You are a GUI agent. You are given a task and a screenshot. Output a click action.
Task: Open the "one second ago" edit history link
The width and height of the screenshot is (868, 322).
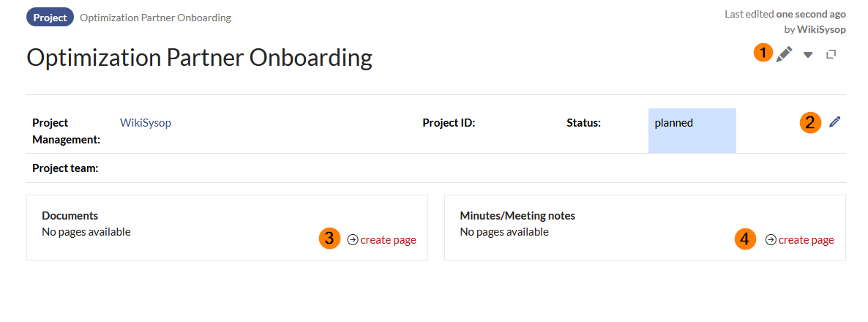pos(811,14)
